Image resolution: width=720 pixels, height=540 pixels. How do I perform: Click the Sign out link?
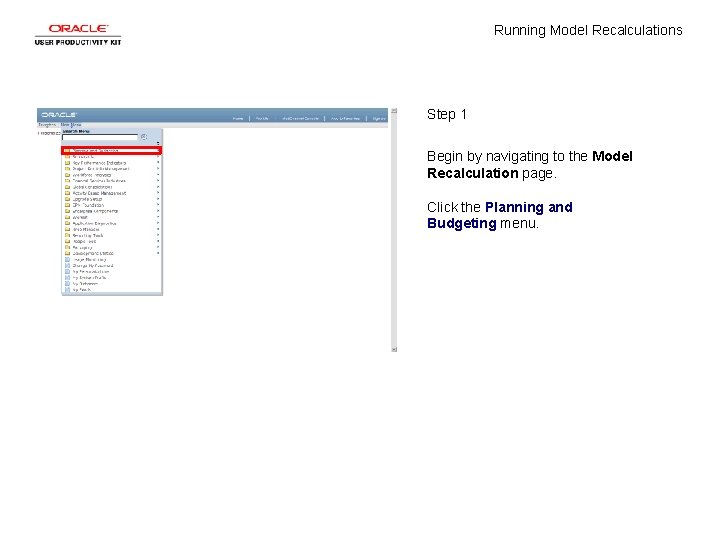click(x=379, y=118)
